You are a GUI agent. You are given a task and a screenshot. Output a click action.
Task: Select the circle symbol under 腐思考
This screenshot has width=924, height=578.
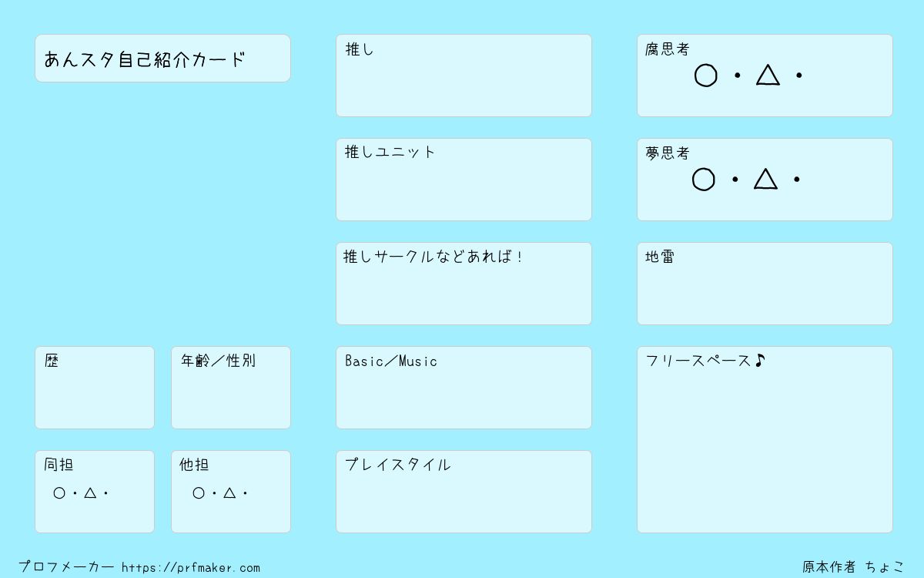(x=705, y=76)
